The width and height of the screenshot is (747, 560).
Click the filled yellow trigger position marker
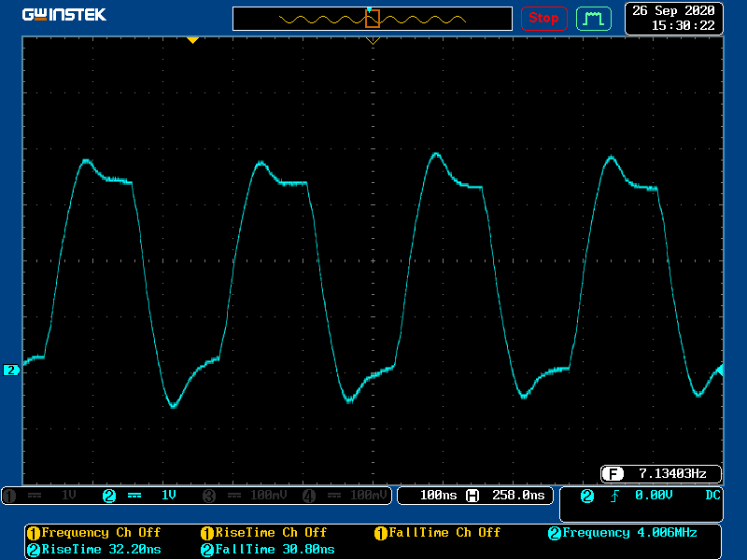click(192, 40)
